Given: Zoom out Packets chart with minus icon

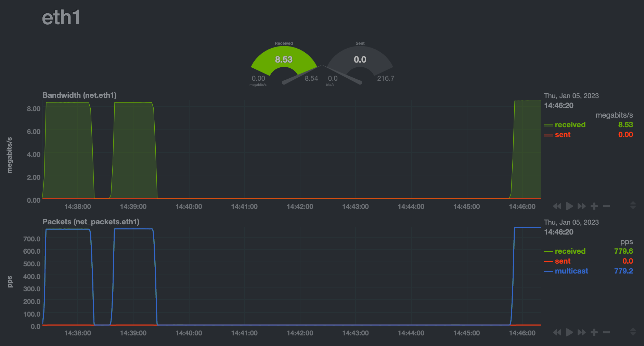Looking at the screenshot, I should tap(606, 332).
